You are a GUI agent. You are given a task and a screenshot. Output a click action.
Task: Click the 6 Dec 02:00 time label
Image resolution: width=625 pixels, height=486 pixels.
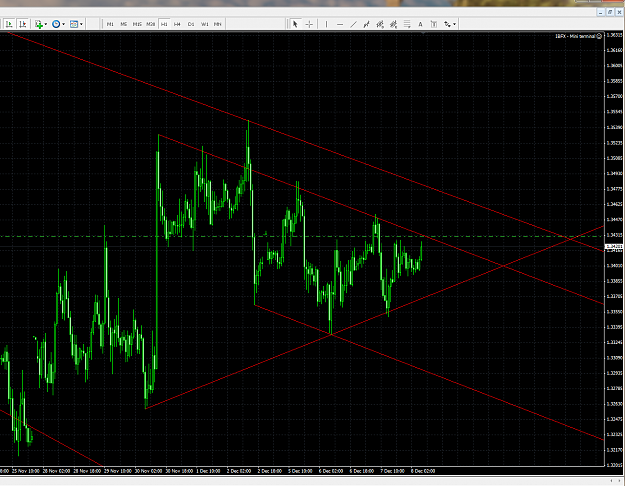331,471
